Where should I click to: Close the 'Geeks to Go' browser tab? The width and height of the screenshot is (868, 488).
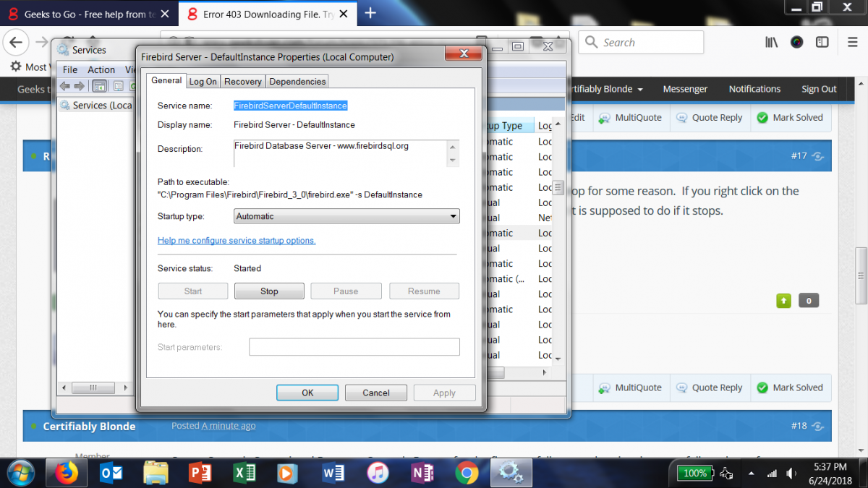point(164,14)
